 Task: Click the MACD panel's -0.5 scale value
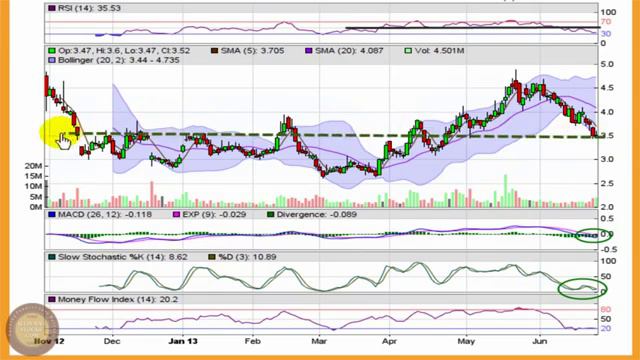click(x=609, y=249)
